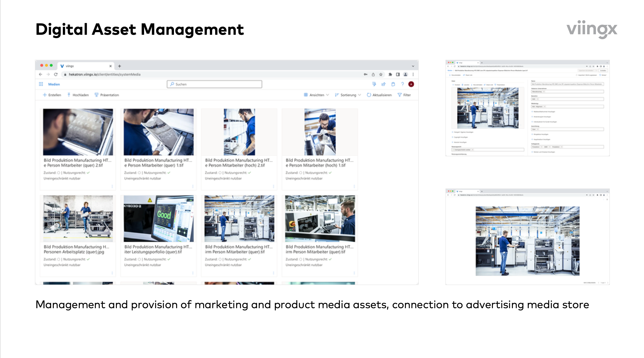Screen dimensions: 644x358
Task: Open the app launcher grid icon
Action: point(41,84)
